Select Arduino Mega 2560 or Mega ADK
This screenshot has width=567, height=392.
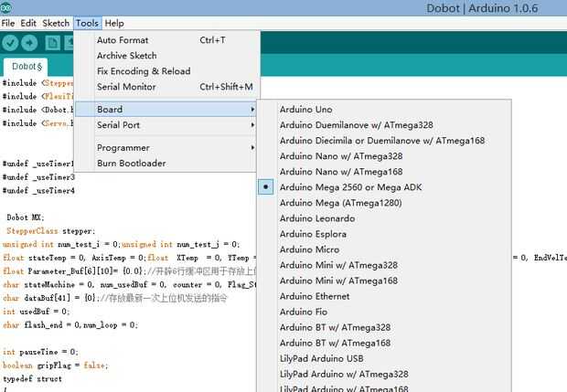[x=384, y=187]
